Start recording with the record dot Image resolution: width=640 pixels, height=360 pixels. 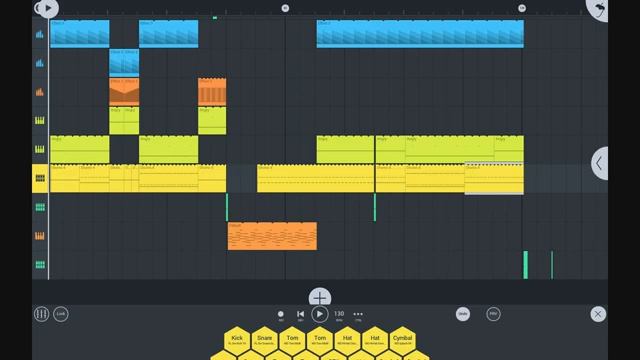(x=280, y=314)
